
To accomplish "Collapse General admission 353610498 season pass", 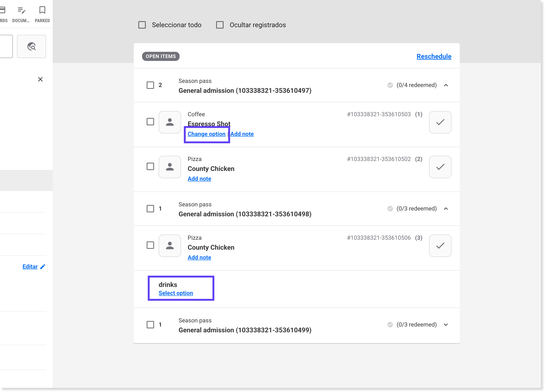I will pyautogui.click(x=446, y=209).
